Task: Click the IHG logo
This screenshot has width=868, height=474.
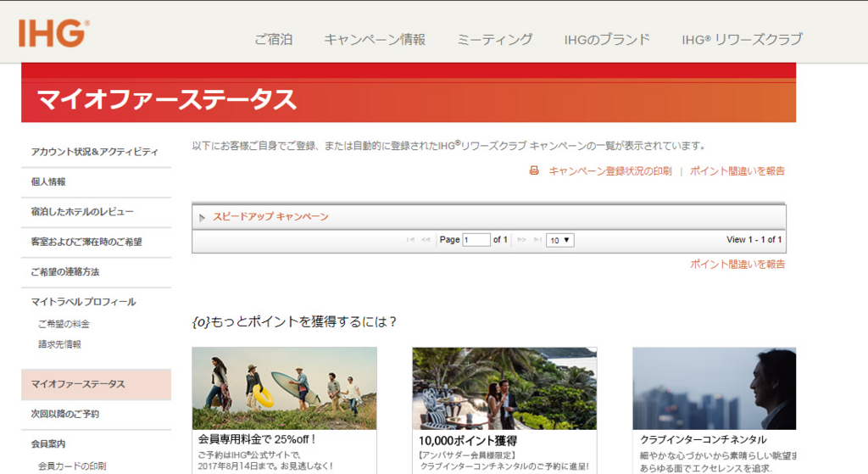Action: [53, 33]
